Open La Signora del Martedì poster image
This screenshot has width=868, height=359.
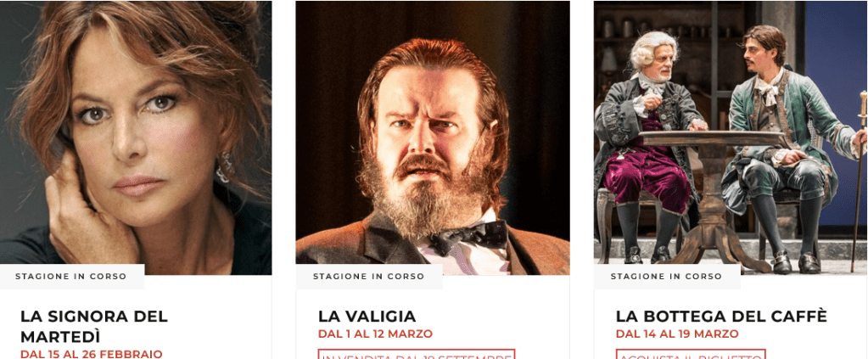[136, 137]
